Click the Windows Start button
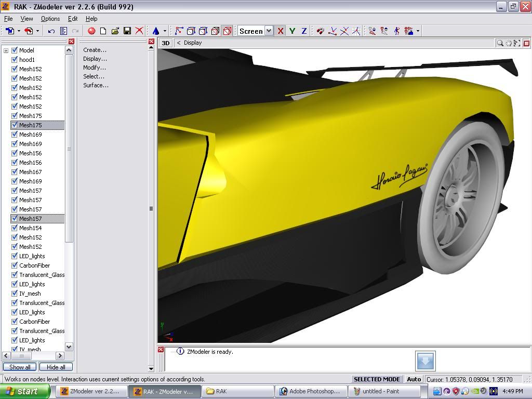 click(25, 392)
